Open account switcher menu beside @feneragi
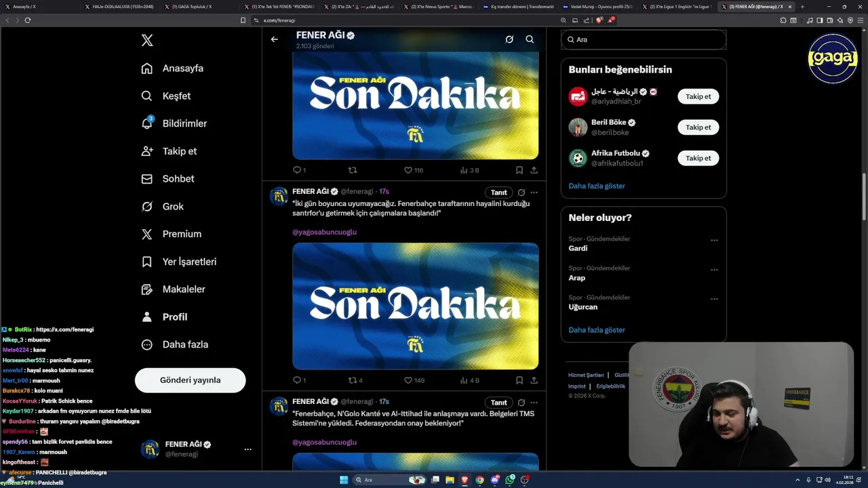 [x=248, y=449]
